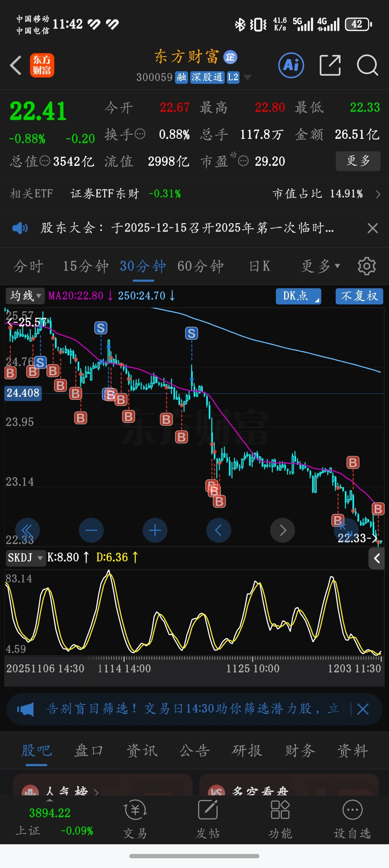389x868 pixels.
Task: Tap the blue 正 verified badge
Action: [x=230, y=57]
